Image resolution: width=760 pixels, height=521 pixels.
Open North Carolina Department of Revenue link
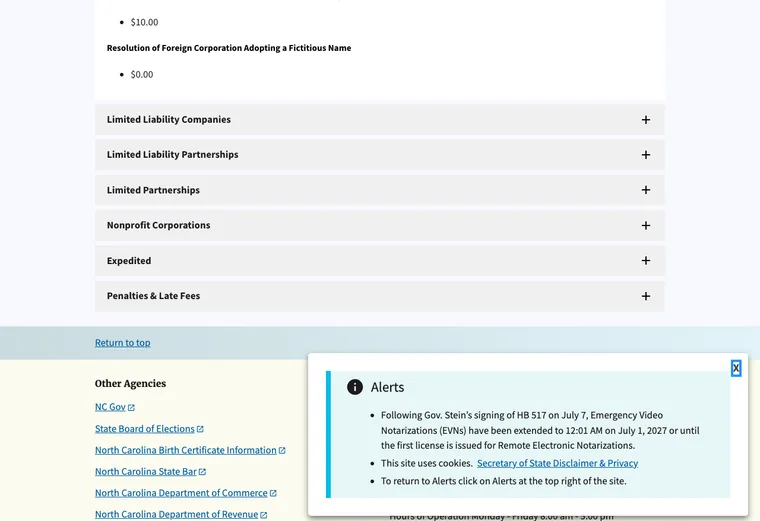pos(176,514)
